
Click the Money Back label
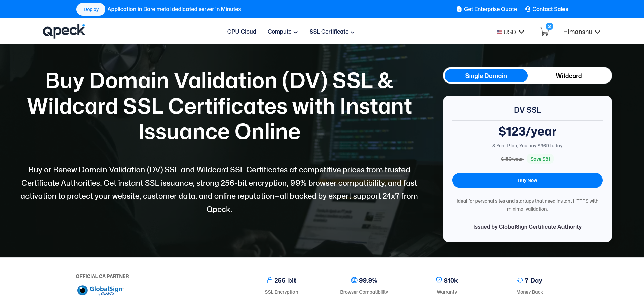[529, 292]
